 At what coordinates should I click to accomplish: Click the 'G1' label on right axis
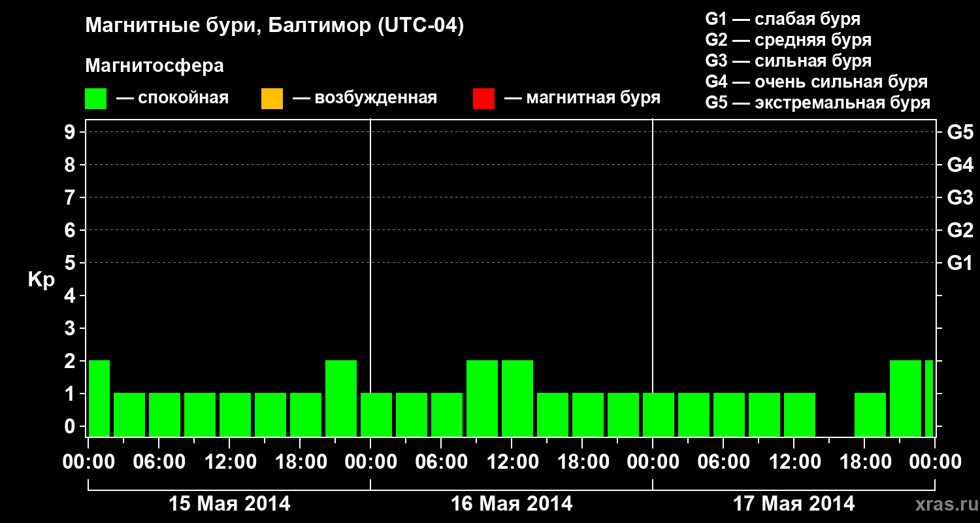click(960, 263)
